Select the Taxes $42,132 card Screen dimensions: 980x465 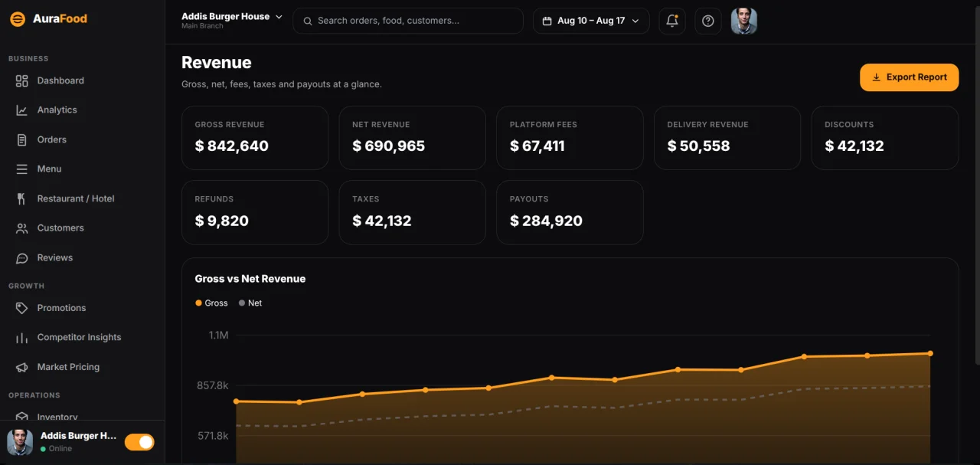tap(413, 212)
